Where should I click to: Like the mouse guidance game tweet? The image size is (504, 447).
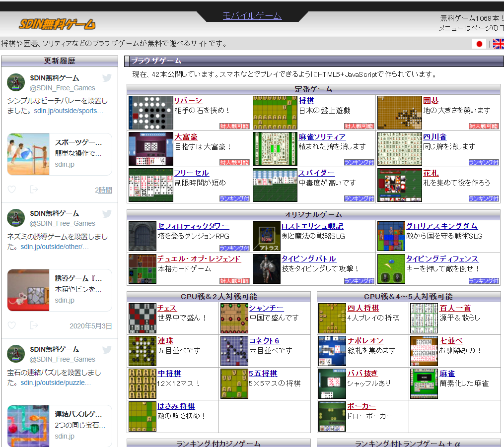(x=12, y=325)
